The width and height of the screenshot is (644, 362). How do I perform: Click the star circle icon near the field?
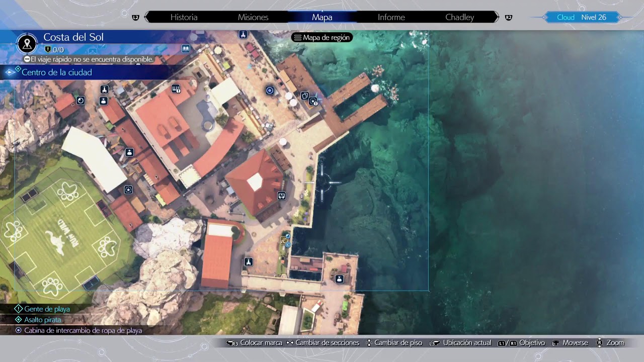tap(128, 190)
